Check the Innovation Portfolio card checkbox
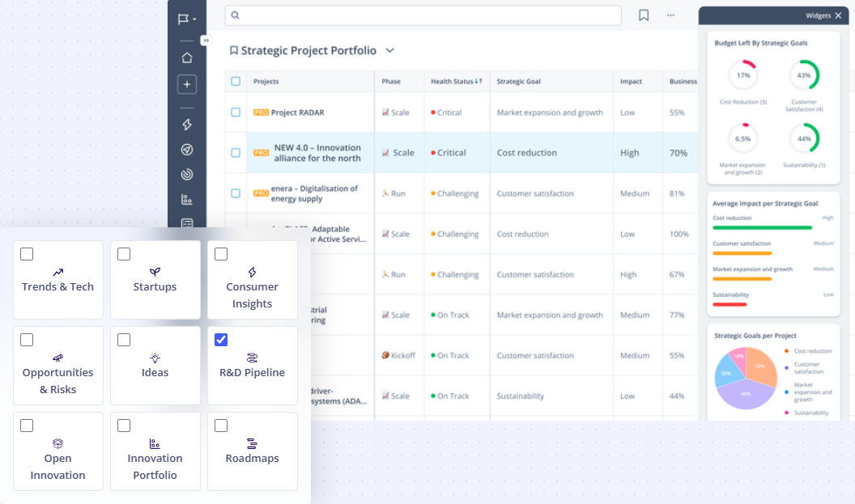This screenshot has height=504, width=855. coord(124,426)
